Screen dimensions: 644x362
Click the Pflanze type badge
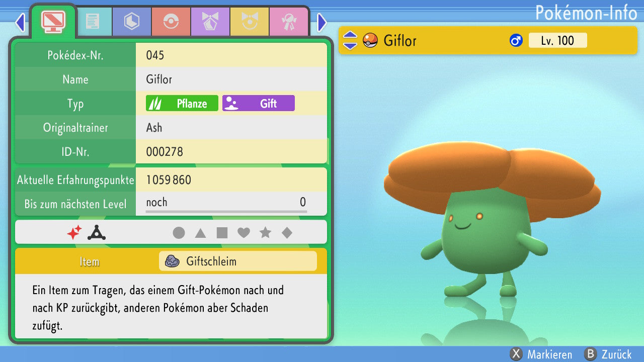182,104
